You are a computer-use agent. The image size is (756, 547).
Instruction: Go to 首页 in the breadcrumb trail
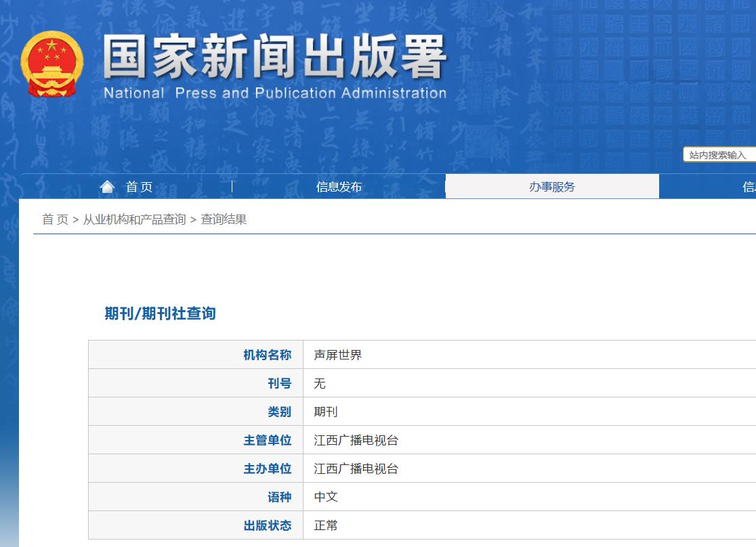(55, 219)
